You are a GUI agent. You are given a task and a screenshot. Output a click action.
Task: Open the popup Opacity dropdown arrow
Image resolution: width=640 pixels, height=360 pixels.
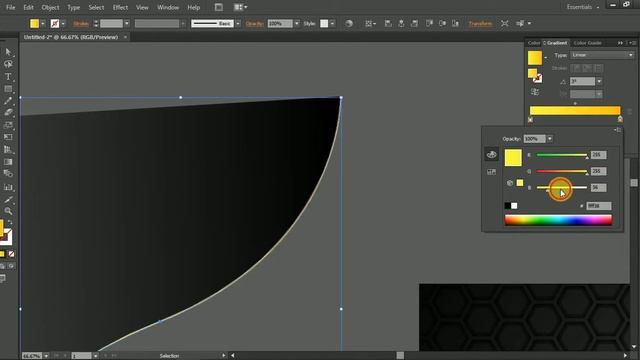point(550,139)
